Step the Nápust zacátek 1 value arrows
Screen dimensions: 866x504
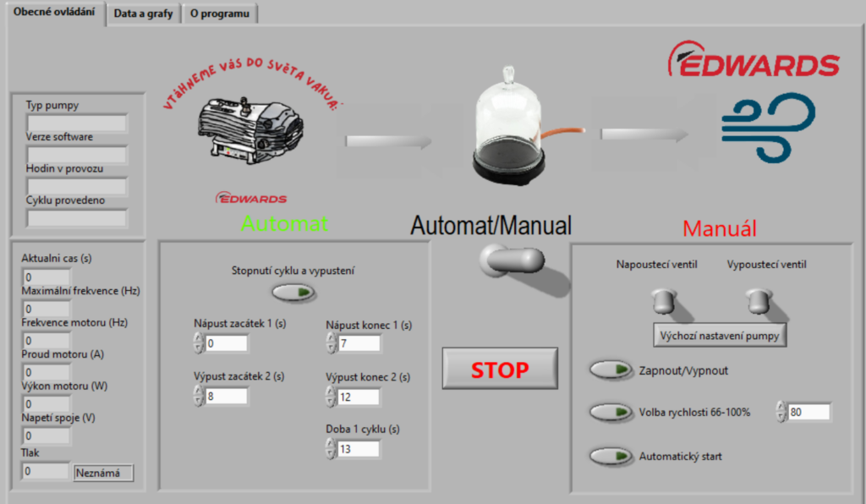[x=199, y=343]
